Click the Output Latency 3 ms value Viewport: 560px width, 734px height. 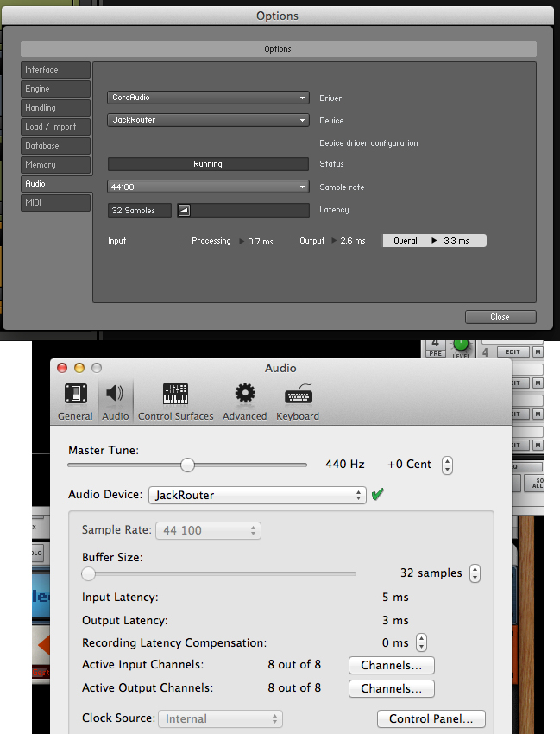tap(395, 620)
